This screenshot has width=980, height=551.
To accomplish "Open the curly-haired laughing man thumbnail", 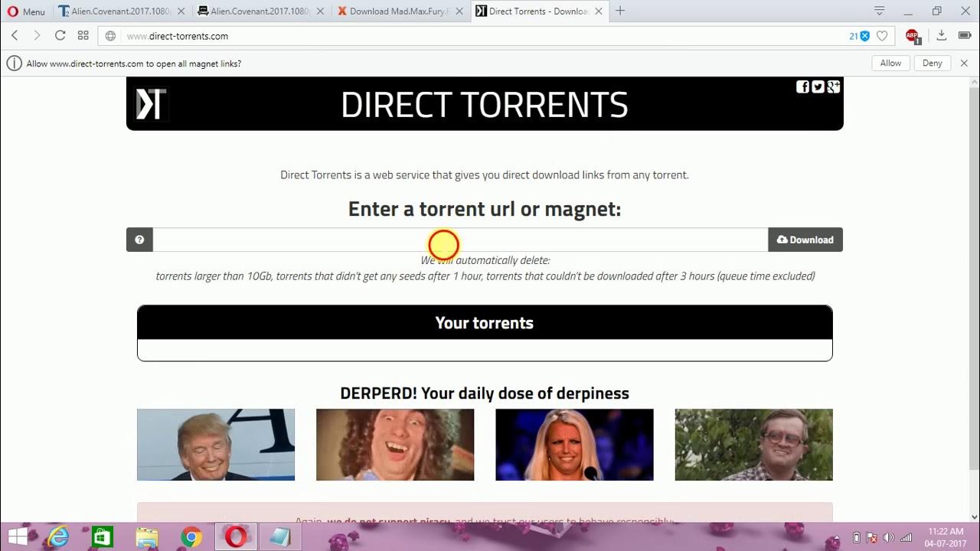I will (x=395, y=445).
